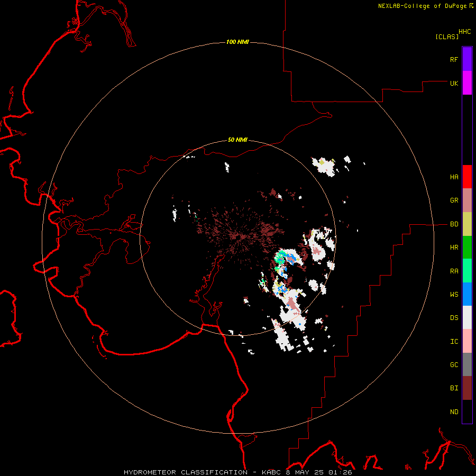Click the 'HA' legend label
The height and width of the screenshot is (476, 476).
pos(454,177)
